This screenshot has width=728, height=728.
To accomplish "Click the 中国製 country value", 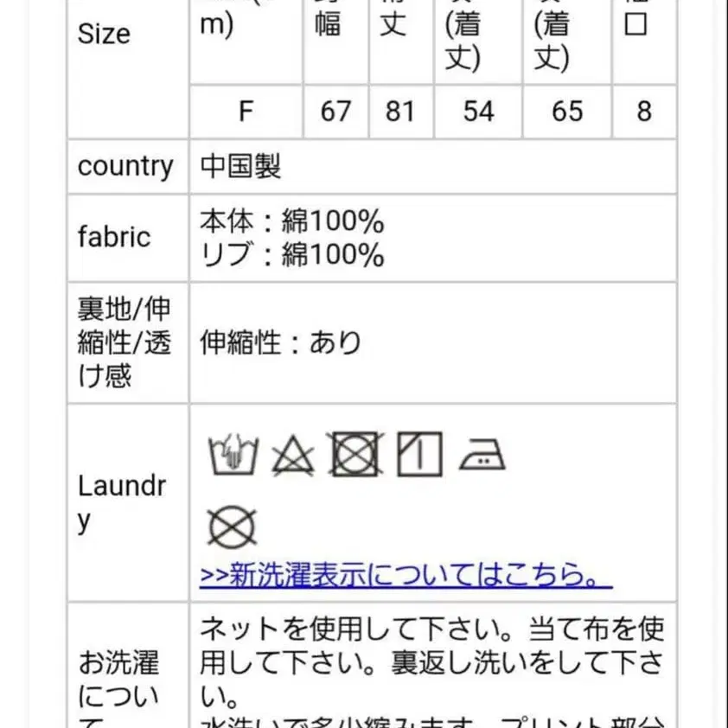I will [240, 166].
